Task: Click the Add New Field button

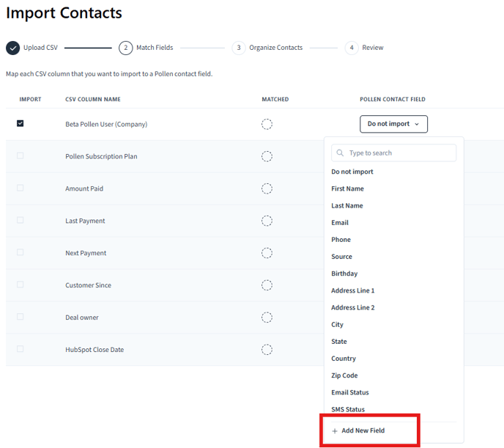Action: (358, 430)
